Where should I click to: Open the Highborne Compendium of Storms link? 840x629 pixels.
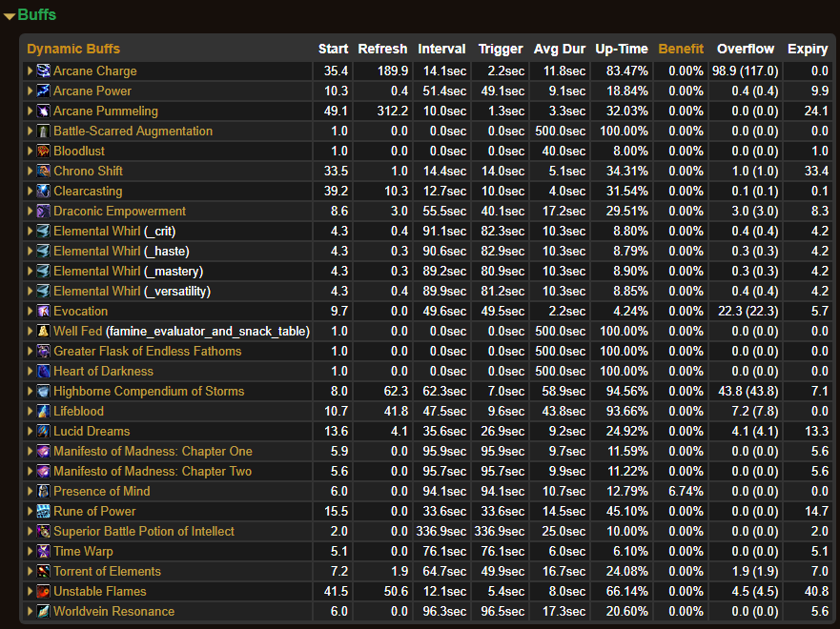point(149,392)
